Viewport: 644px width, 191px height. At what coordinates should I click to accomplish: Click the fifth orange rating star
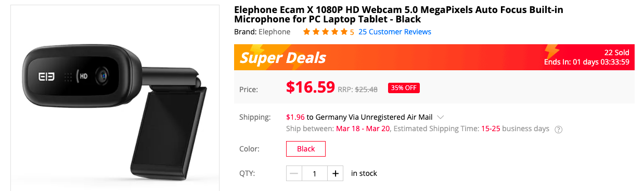point(344,32)
